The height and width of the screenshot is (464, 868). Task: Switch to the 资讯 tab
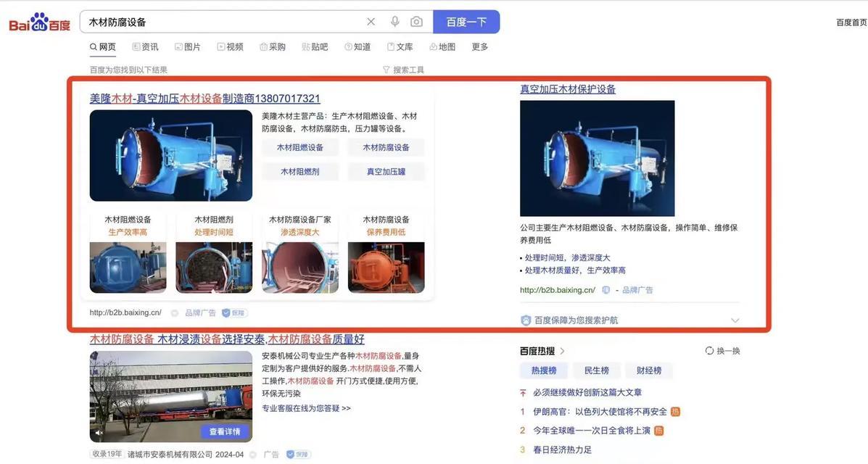(x=146, y=47)
